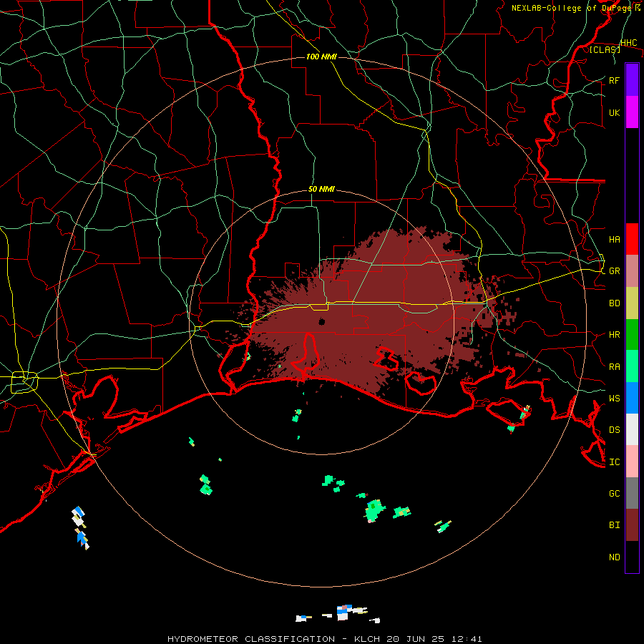Click the mint green RA legend swatch
644x644 pixels.
pyautogui.click(x=632, y=366)
